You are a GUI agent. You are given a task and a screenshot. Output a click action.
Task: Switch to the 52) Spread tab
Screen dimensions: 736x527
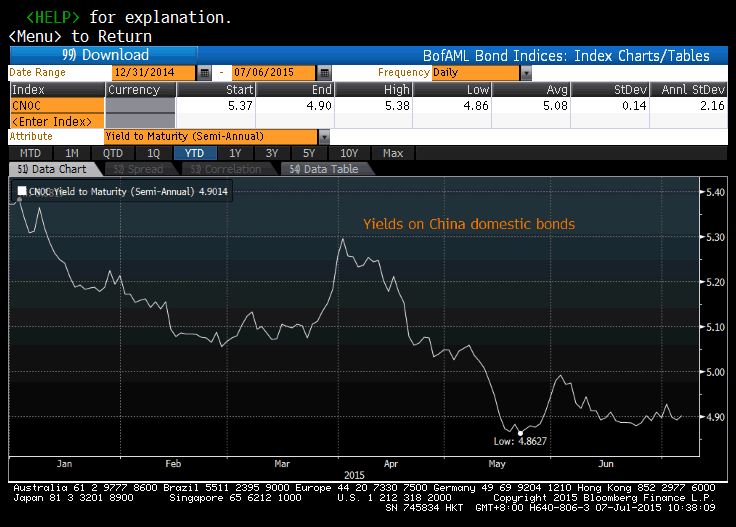[x=138, y=169]
